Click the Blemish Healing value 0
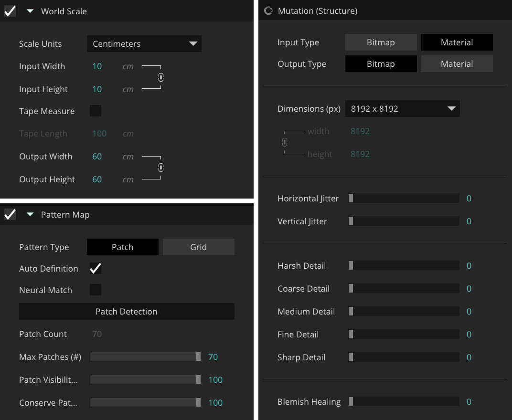This screenshot has height=420, width=512. tap(469, 402)
